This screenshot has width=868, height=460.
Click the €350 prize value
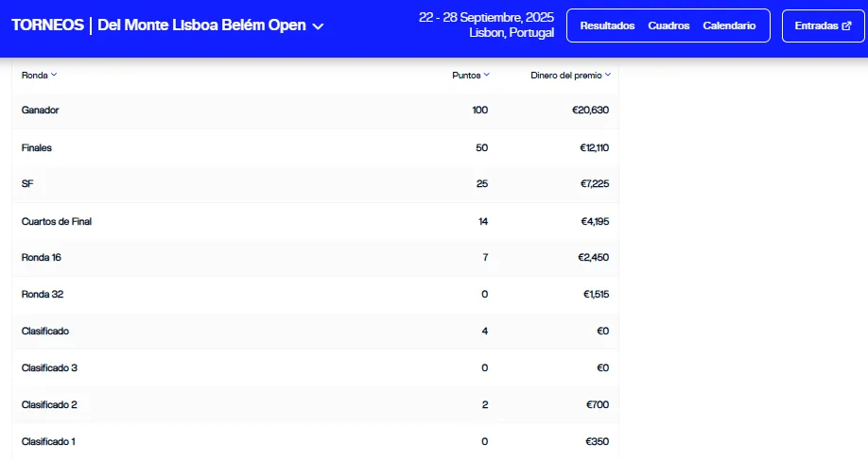point(598,442)
